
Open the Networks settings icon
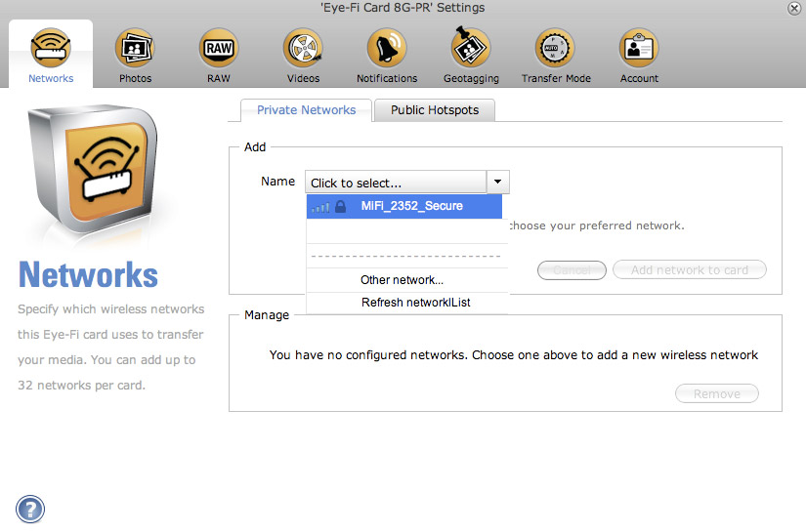tap(51, 48)
